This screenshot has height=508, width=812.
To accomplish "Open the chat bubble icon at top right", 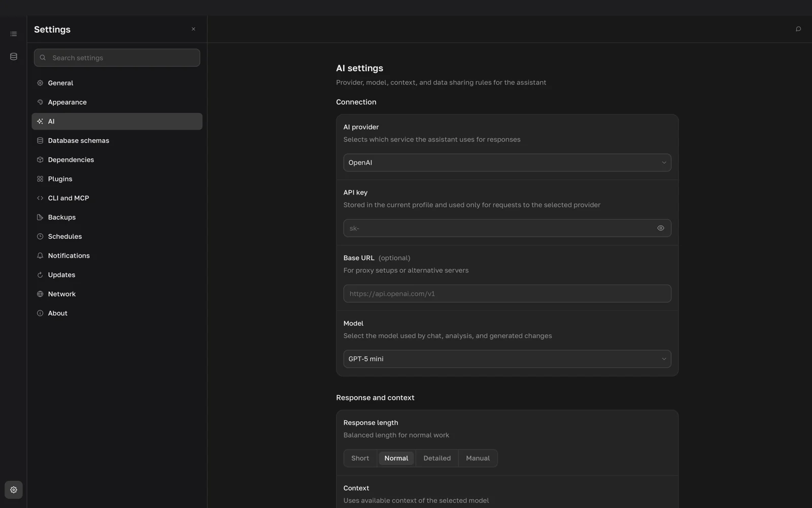I will pyautogui.click(x=798, y=29).
